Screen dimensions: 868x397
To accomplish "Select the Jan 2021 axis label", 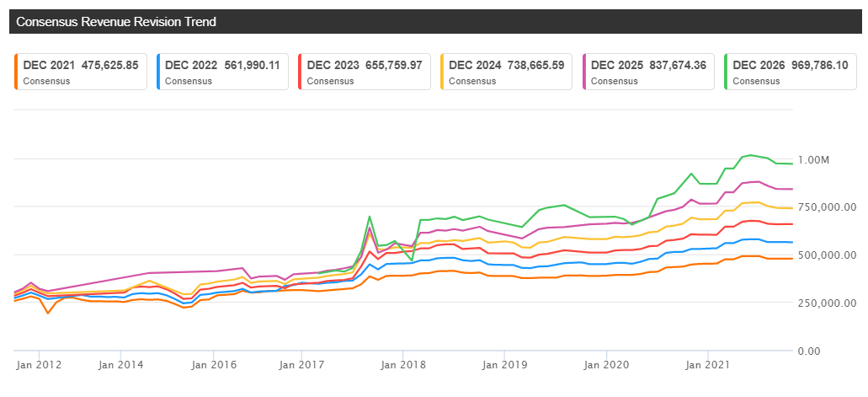I will coord(709,365).
